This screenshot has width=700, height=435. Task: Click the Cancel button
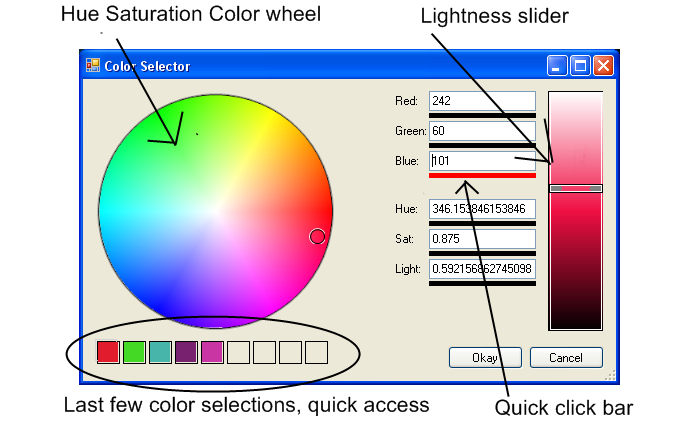pyautogui.click(x=566, y=358)
